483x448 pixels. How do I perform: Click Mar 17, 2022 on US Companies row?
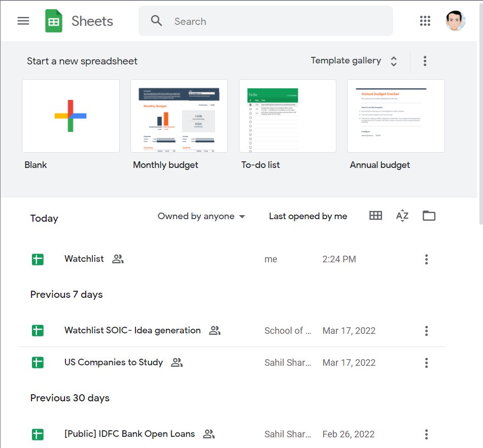tap(349, 363)
